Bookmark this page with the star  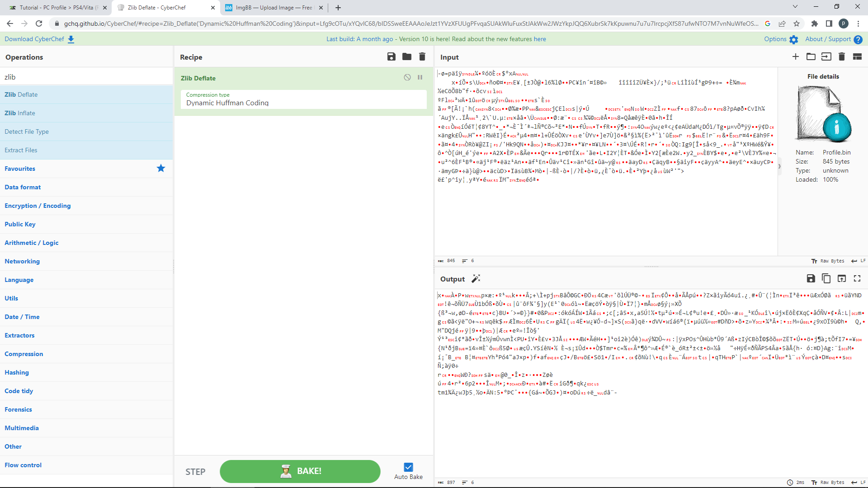click(x=797, y=23)
